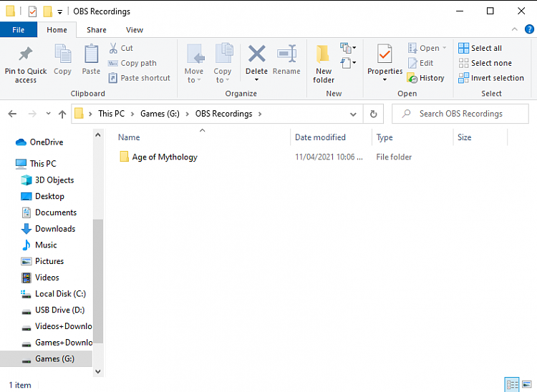537x392 pixels.
Task: Click the navigation pane scroll up arrow
Action: tap(98, 134)
